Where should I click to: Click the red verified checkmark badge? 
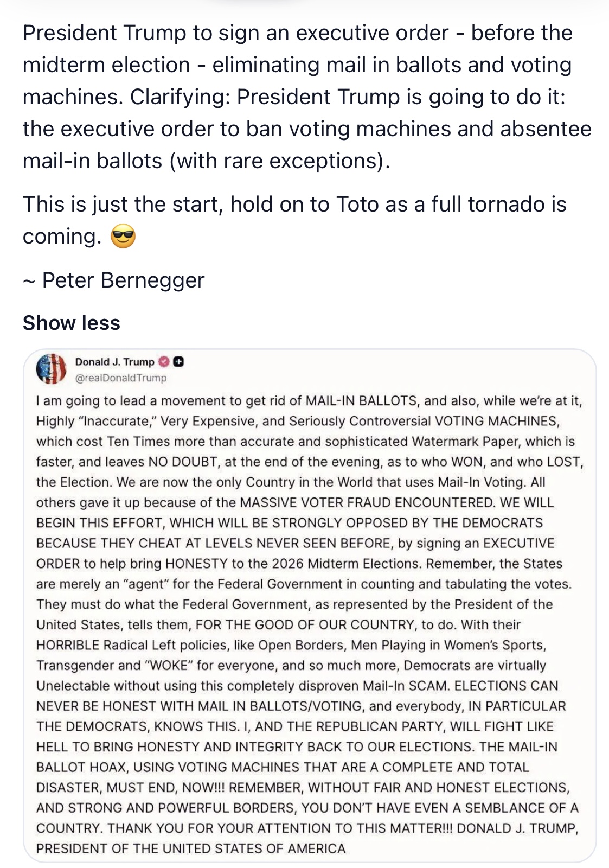(x=164, y=362)
